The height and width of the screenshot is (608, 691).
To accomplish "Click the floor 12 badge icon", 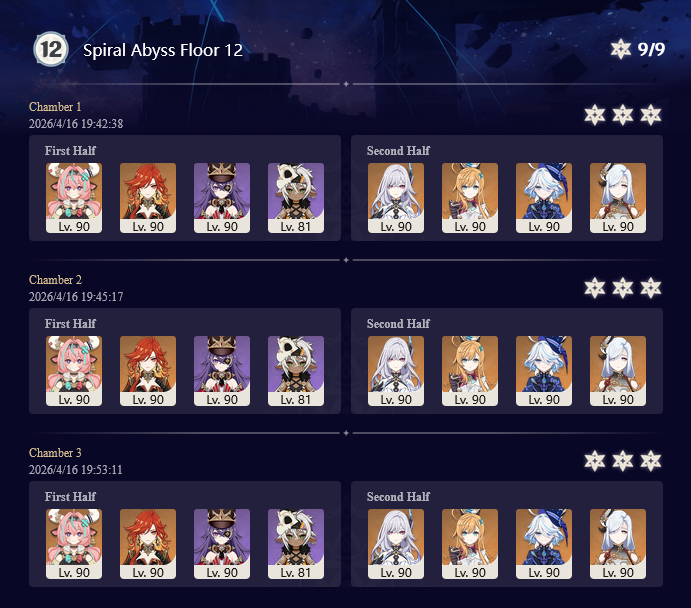I will tap(51, 49).
